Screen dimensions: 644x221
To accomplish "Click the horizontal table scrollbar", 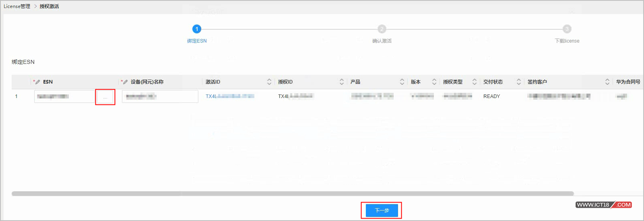I will [x=293, y=194].
